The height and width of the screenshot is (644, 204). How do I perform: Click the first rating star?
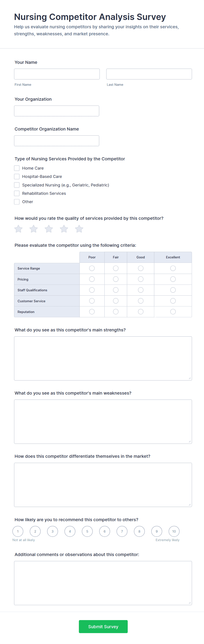point(18,229)
